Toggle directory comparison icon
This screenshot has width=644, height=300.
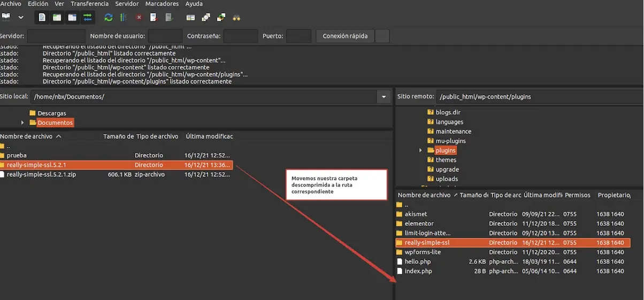pyautogui.click(x=206, y=17)
